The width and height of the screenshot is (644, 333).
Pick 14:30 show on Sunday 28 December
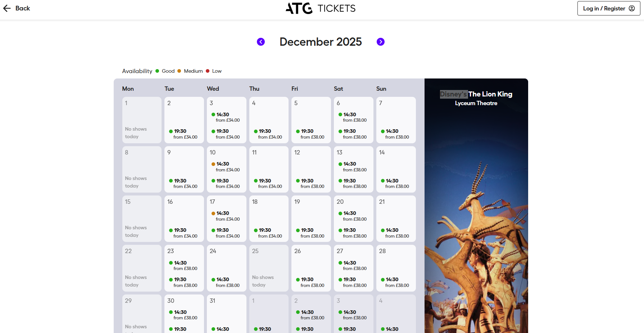(x=395, y=282)
